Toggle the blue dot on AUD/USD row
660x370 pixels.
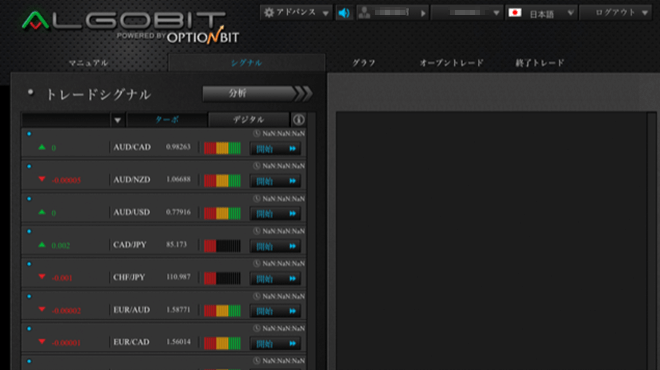coord(29,199)
